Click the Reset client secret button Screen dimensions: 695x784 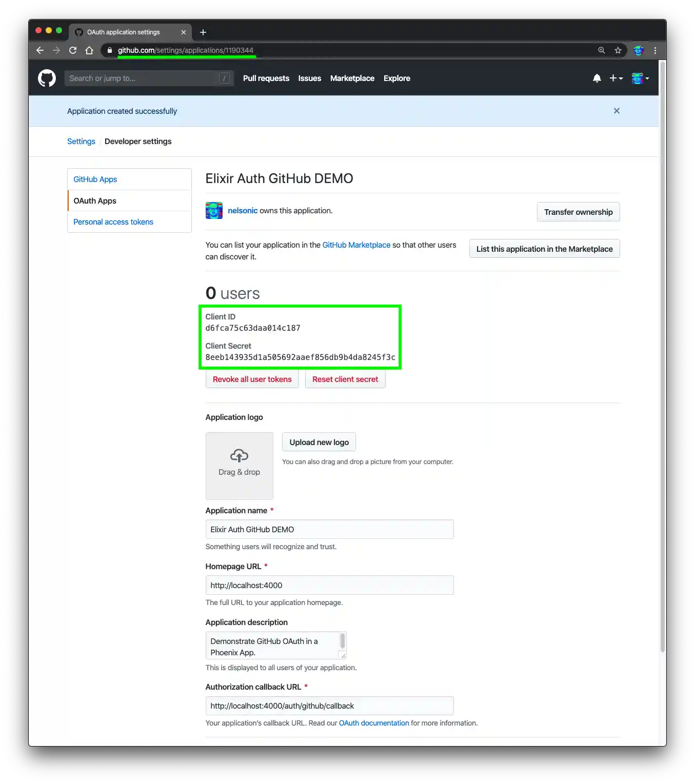coord(345,379)
